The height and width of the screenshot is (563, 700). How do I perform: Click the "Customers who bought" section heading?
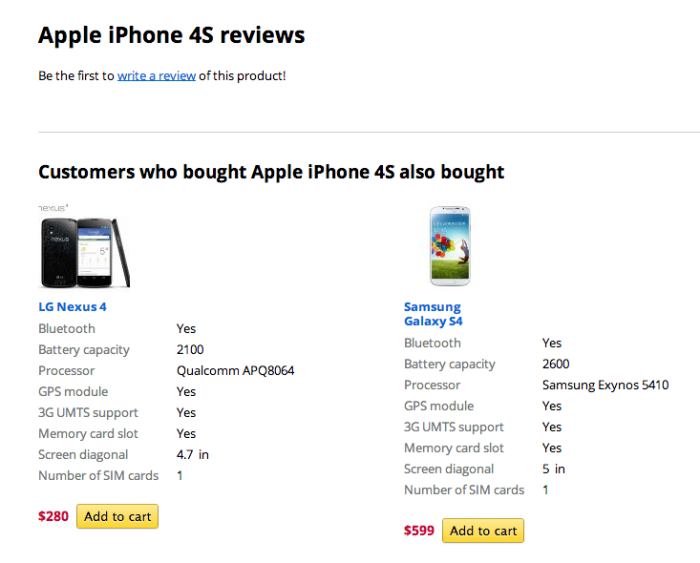click(x=271, y=172)
